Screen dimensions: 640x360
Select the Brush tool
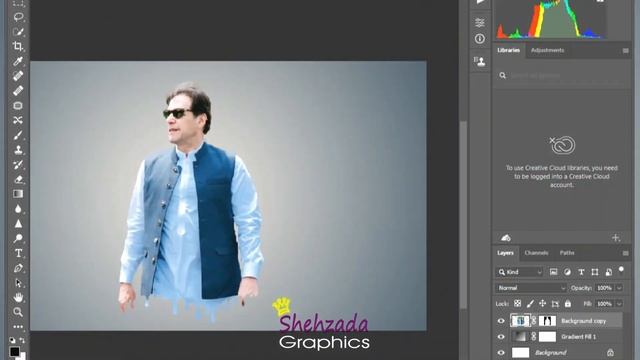coord(18,135)
